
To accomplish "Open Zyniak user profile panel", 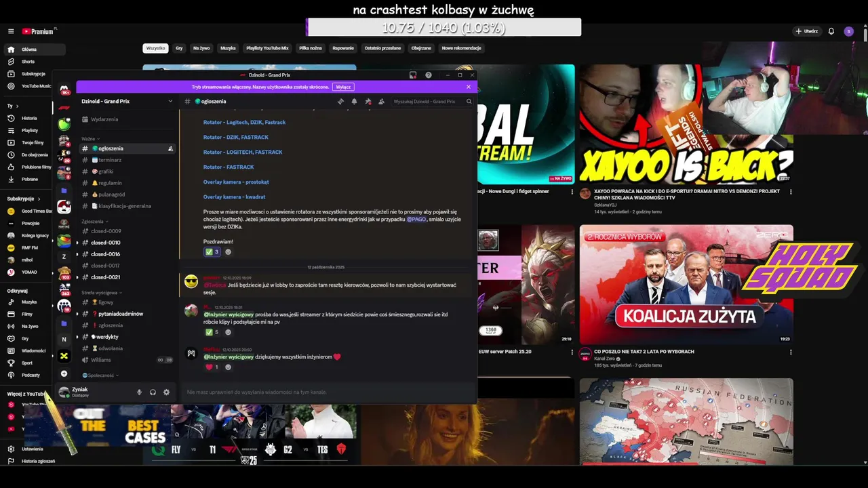I will click(92, 392).
